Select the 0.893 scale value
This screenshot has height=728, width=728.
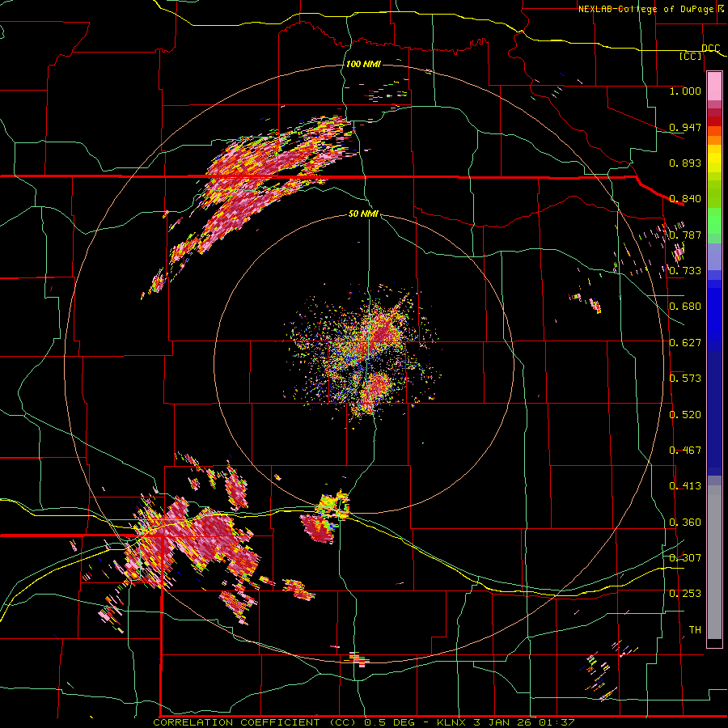point(685,163)
